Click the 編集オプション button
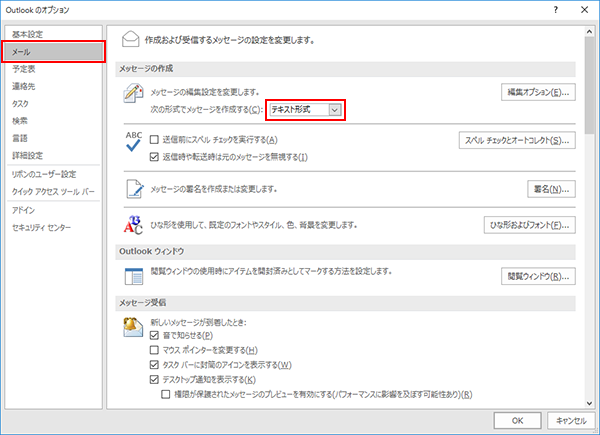The image size is (600, 435). [538, 93]
